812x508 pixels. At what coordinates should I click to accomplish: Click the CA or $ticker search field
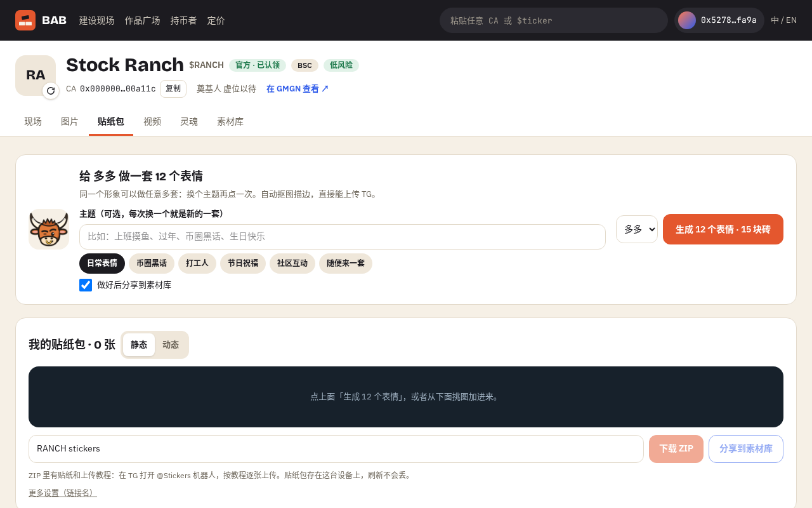tap(554, 20)
